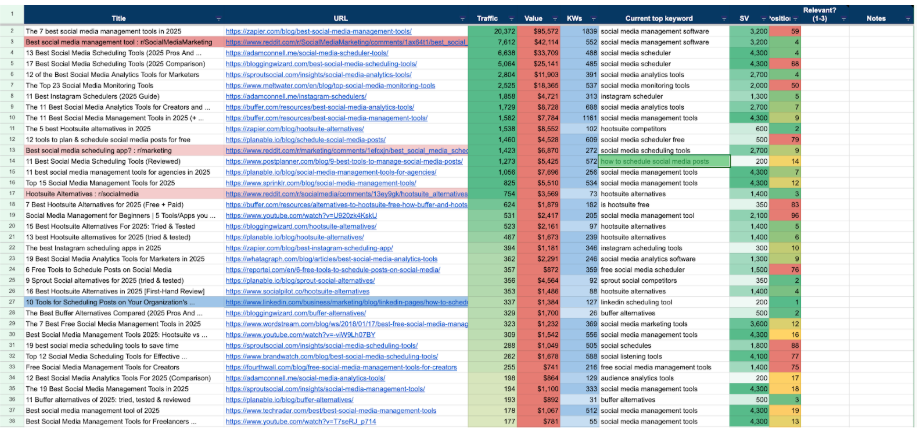Open the reportei.com free tools link
The image size is (917, 432).
pyautogui.click(x=332, y=270)
